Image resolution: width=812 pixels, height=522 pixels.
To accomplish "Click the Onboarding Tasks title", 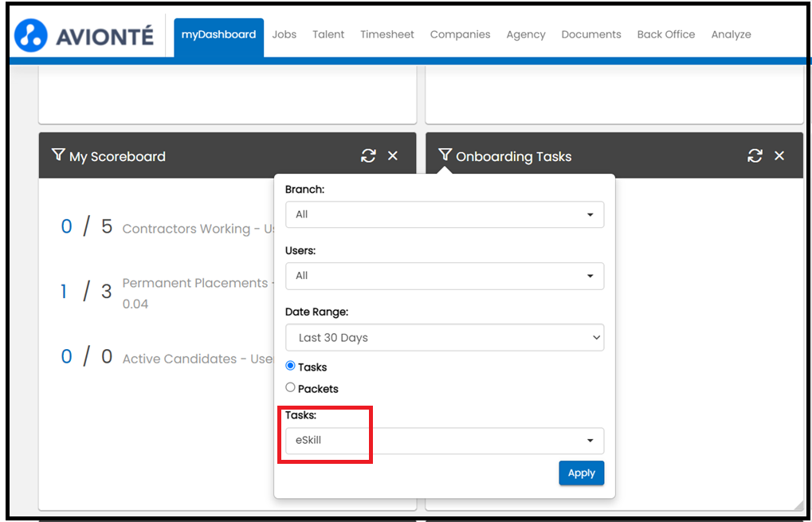I will (514, 156).
